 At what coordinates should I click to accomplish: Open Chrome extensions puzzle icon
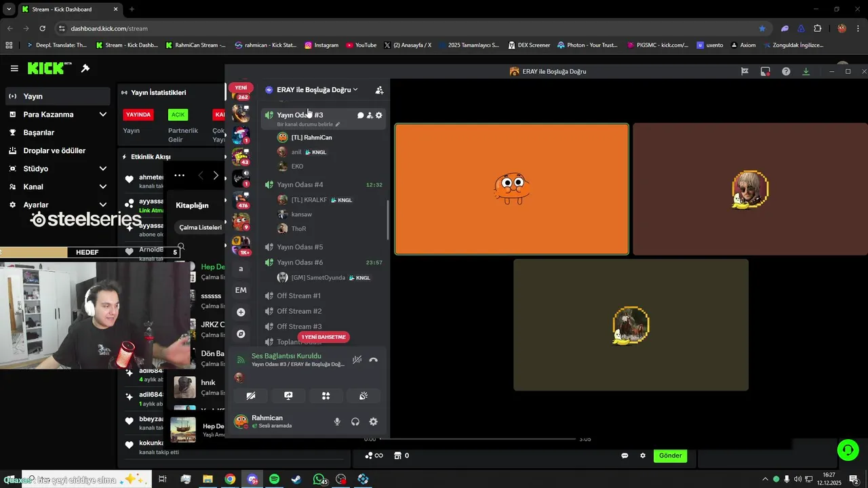[x=817, y=28]
